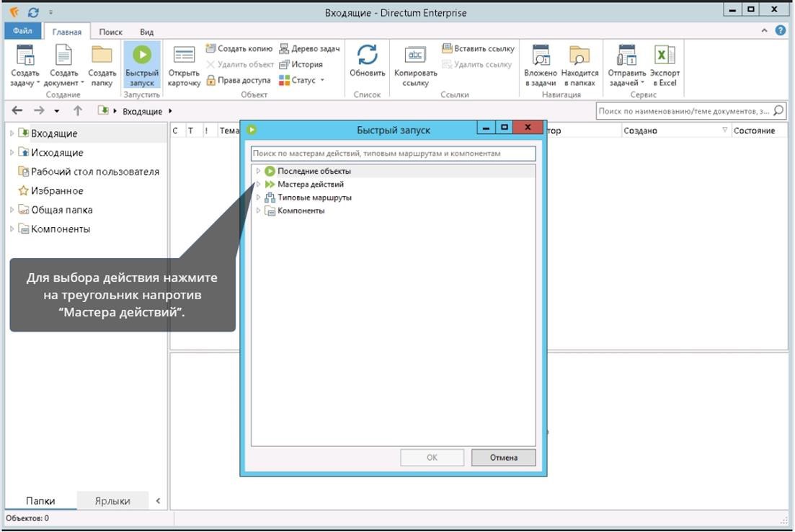Switch to Ярлыки tab at bottom
The width and height of the screenshot is (795, 532).
pos(112,501)
